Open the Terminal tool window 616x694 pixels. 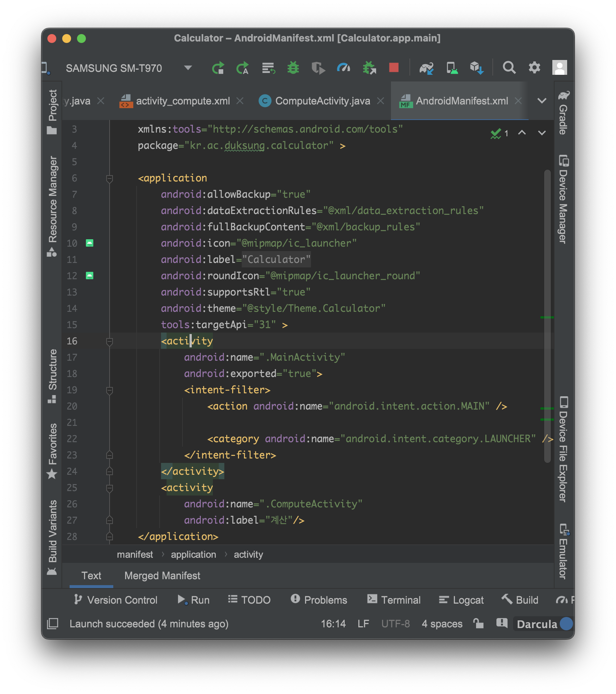[394, 600]
